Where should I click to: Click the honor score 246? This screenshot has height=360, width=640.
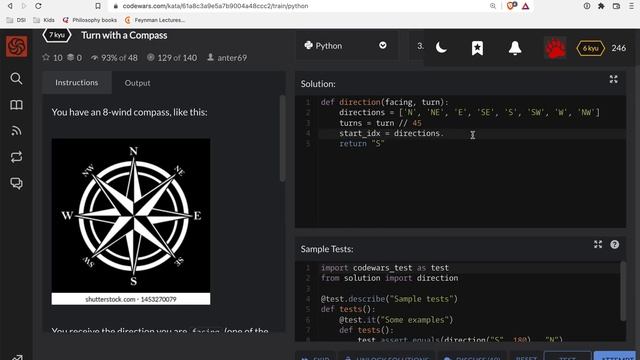[x=619, y=48]
